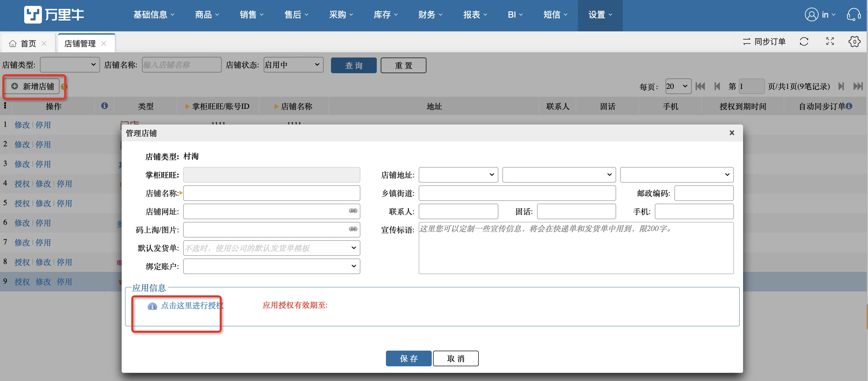868x381 pixels.
Task: Toggle fullscreen mode icon
Action: (x=830, y=41)
